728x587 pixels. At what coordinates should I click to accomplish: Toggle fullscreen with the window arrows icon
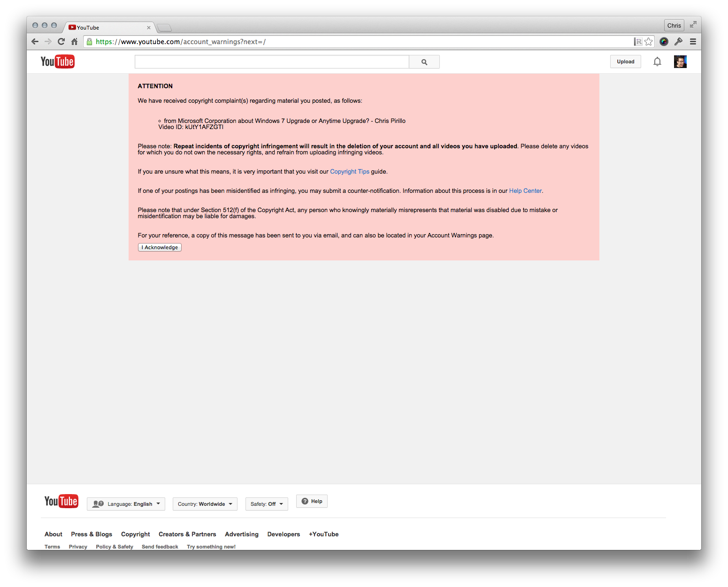tap(693, 25)
